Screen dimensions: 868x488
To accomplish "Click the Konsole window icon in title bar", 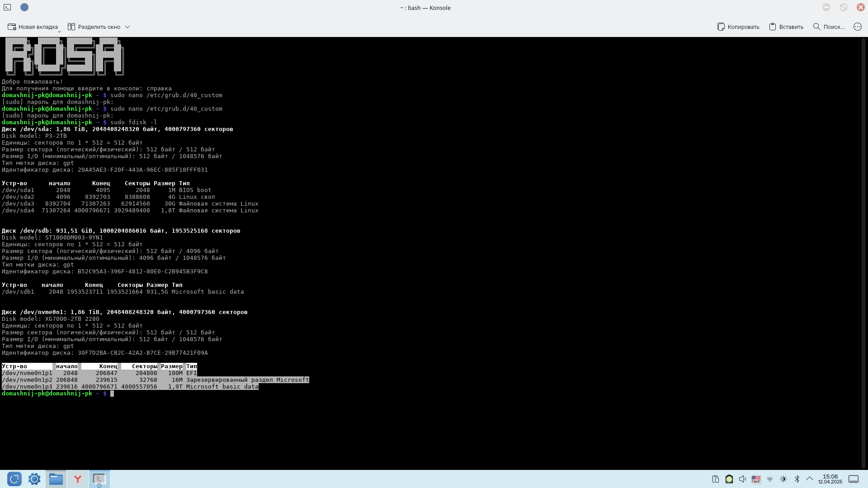I will tap(7, 7).
